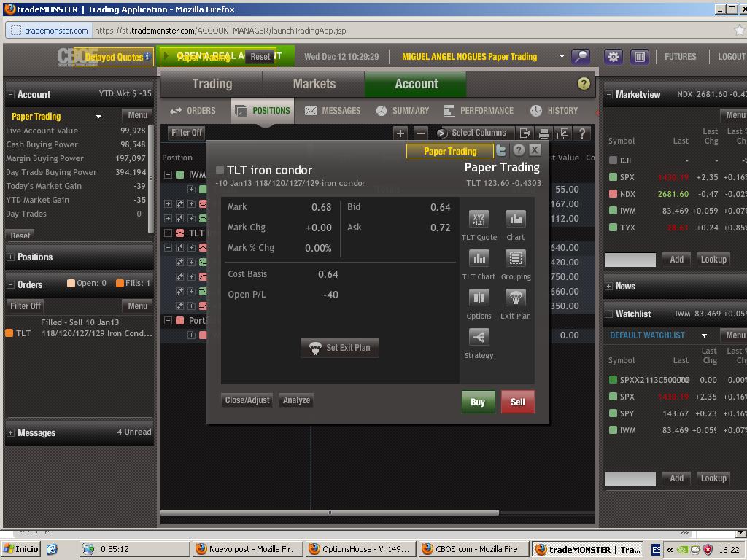
Task: Click the Twitter bird icon in dialog
Action: (501, 150)
